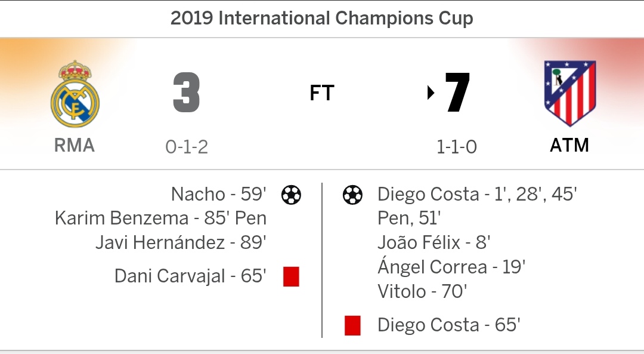Viewport: 644px width, 354px height.
Task: Click Atlético's score of 7
Action: point(458,93)
